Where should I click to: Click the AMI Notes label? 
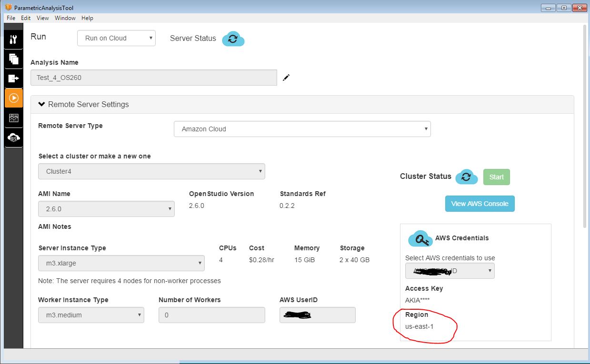coord(54,226)
